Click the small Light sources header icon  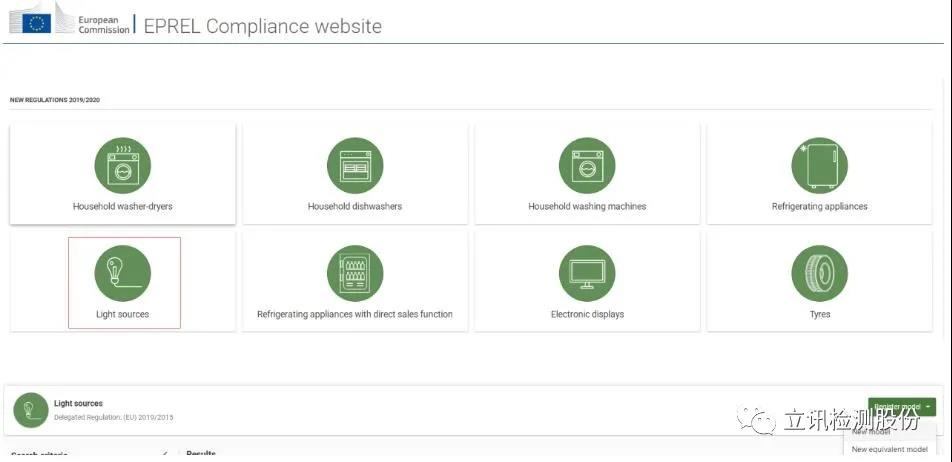click(x=31, y=410)
